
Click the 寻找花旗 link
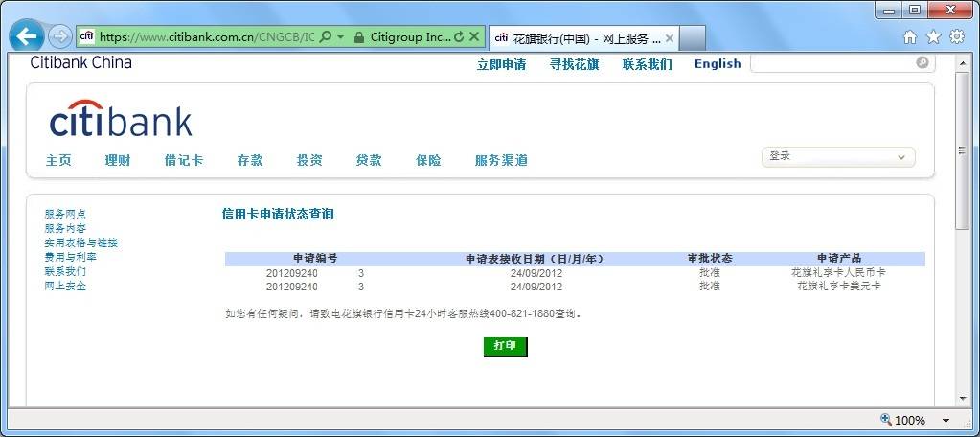(575, 64)
